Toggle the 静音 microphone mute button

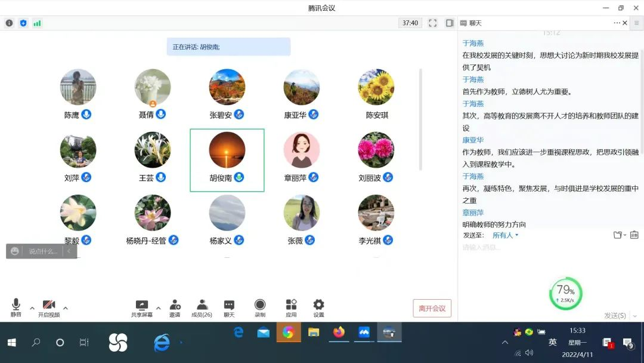click(x=16, y=306)
